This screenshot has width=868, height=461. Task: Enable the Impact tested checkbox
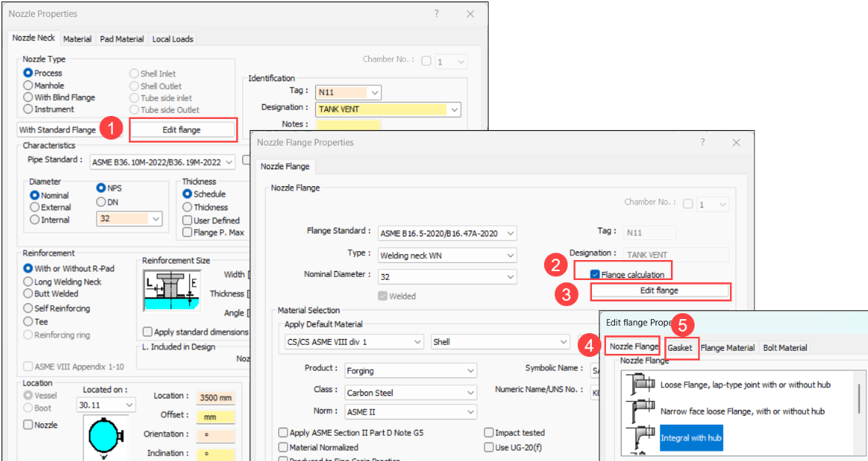coord(489,433)
